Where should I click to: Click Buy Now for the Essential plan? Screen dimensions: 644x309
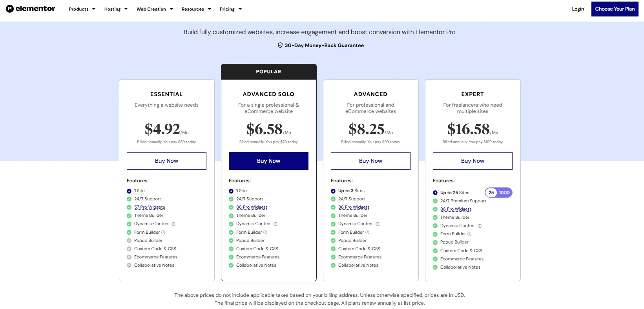pos(166,161)
